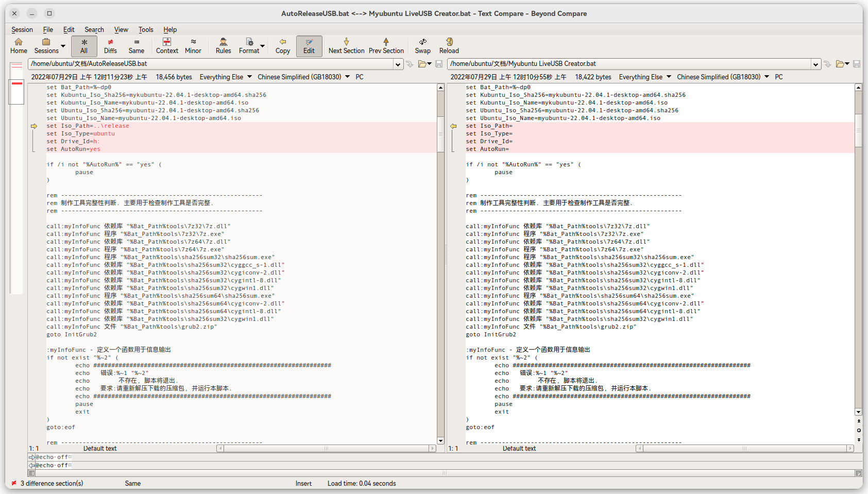The image size is (868, 494).
Task: Click left pane PC line-ending label
Action: point(360,77)
